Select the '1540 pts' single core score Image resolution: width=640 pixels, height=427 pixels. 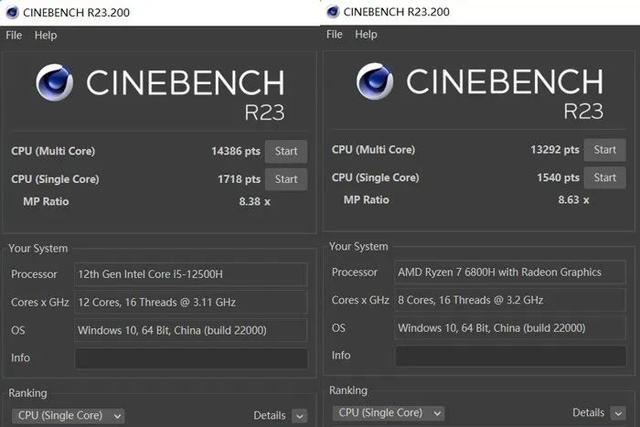pyautogui.click(x=558, y=178)
